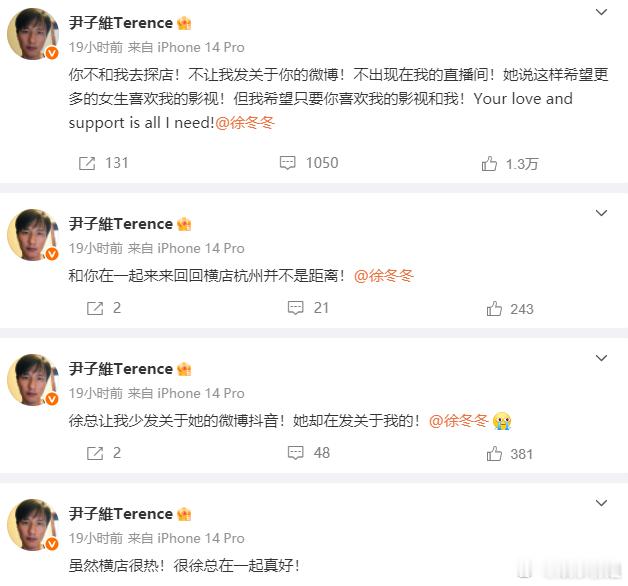Open 尹子維Terence profile name on first post

tap(121, 23)
